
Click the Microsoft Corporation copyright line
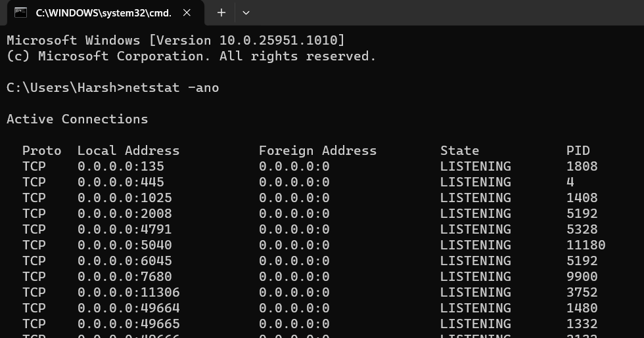pos(191,56)
